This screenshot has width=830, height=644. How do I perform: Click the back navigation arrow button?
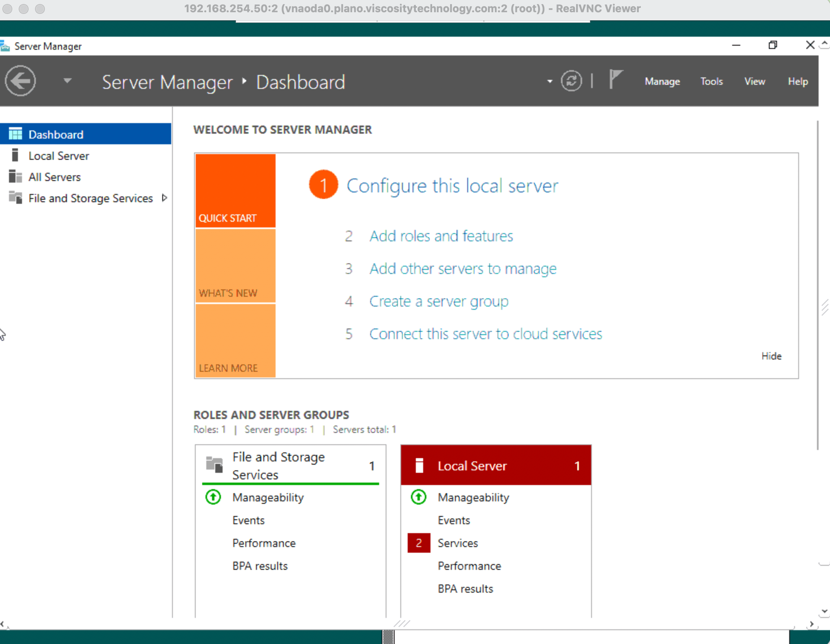pos(20,81)
